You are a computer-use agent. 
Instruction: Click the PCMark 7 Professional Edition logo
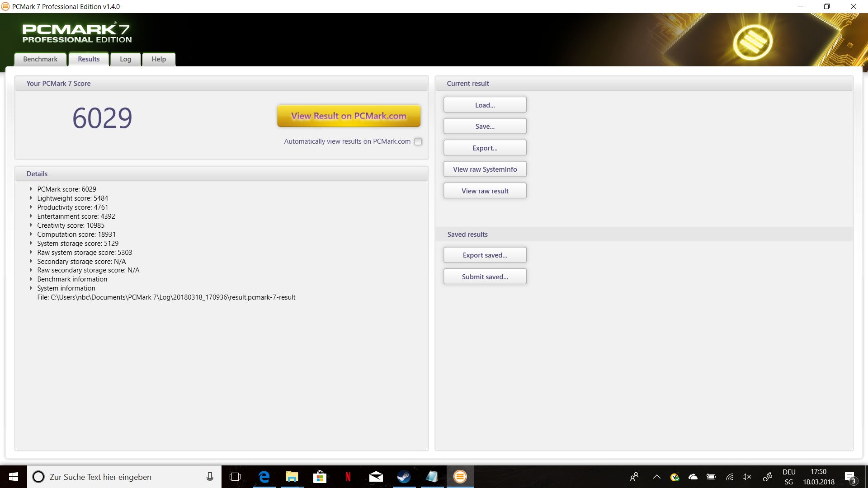coord(77,33)
